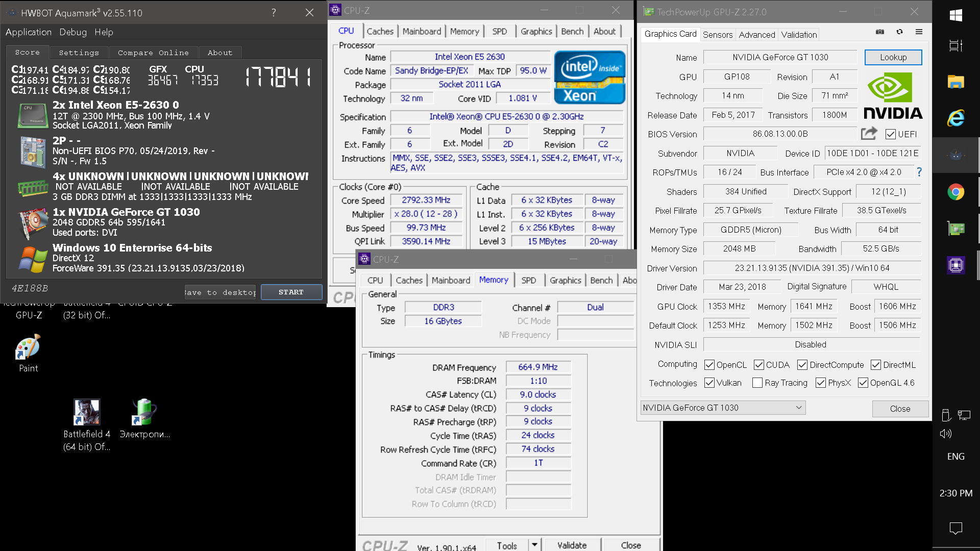Screen dimensions: 980x551
Task: Switch to the Settings tab in Aquamark
Action: pos(79,53)
